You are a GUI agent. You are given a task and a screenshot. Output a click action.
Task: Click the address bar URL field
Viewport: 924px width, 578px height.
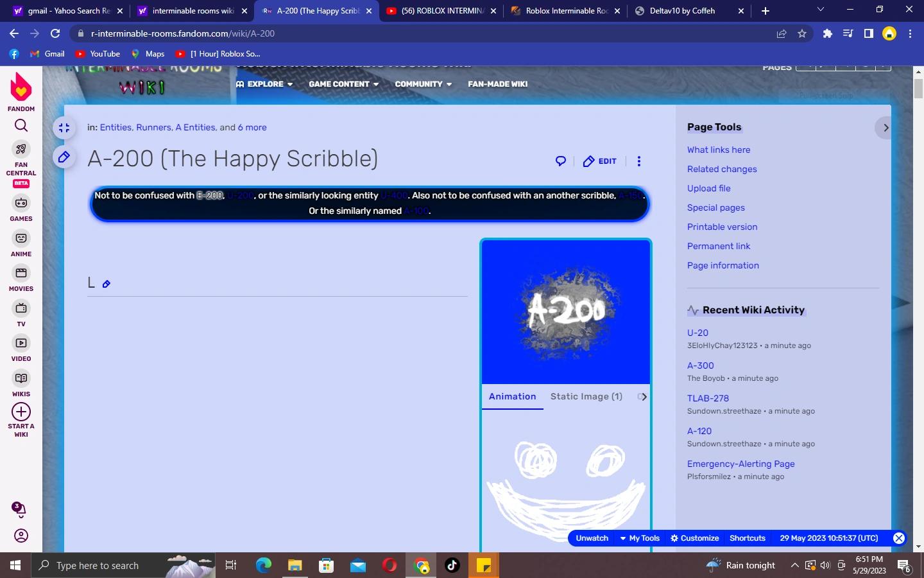coord(424,33)
